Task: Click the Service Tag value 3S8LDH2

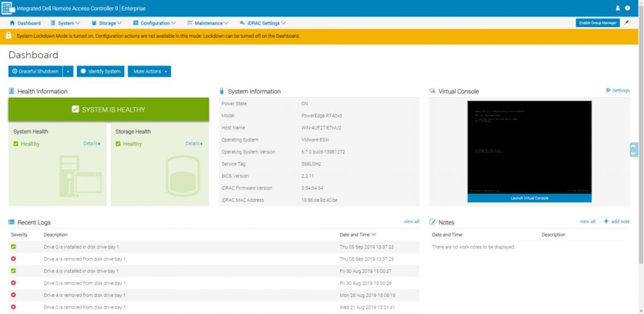Action: [x=312, y=164]
